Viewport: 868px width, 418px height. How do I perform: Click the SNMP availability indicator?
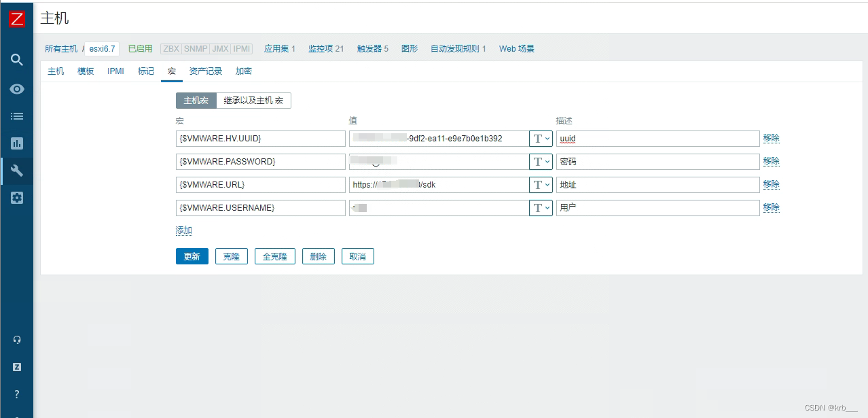click(196, 49)
